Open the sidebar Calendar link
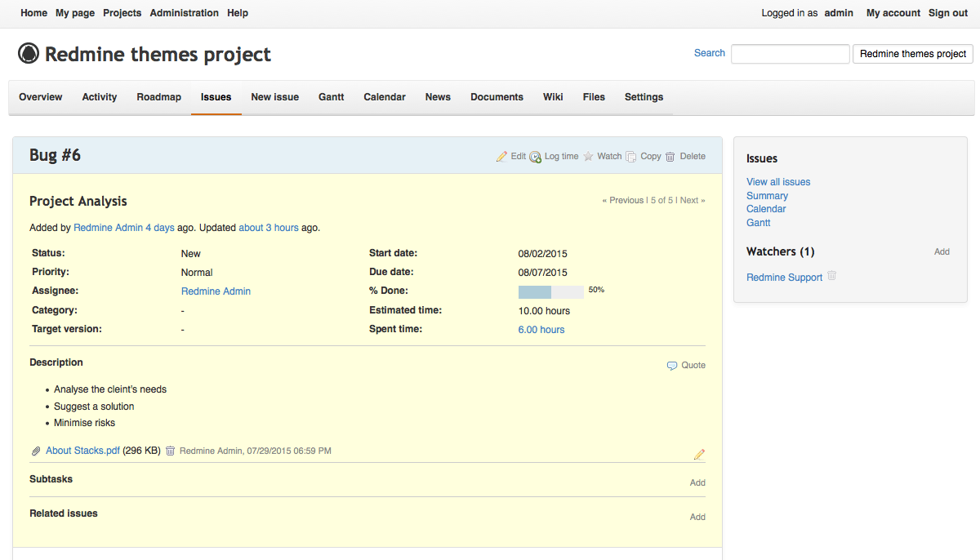 [766, 209]
